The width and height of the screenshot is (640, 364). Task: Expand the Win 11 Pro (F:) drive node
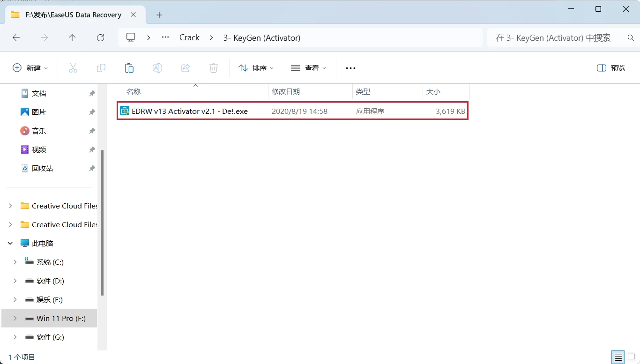tap(15, 319)
